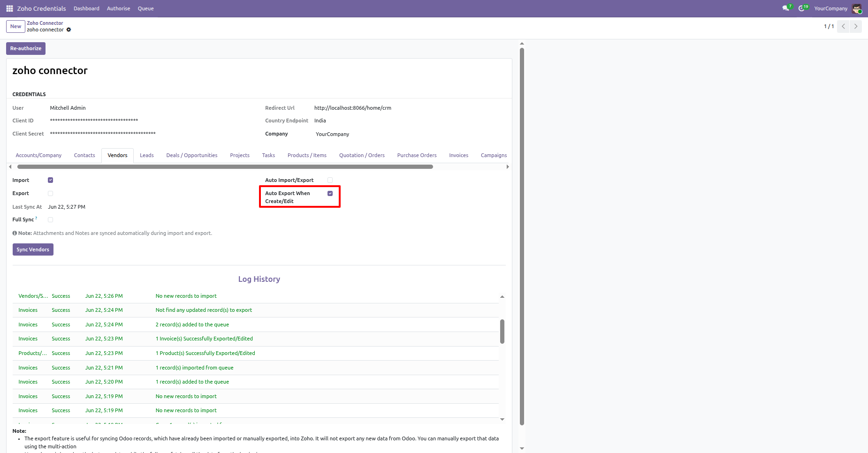Open log row '1 Product(s) Successfully Exported/Edited'
Viewport: 868px width, 453px height.
point(256,353)
